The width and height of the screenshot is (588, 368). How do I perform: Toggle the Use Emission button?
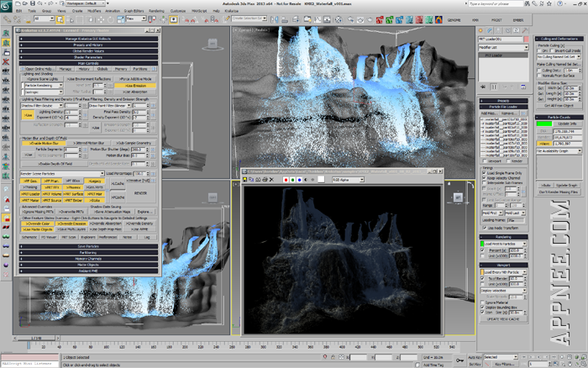[135, 86]
